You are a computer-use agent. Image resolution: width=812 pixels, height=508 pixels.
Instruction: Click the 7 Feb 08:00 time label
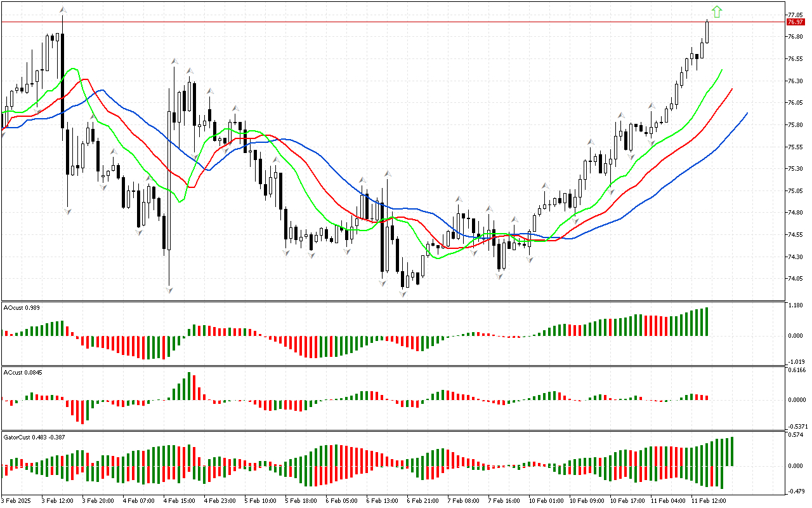(463, 501)
